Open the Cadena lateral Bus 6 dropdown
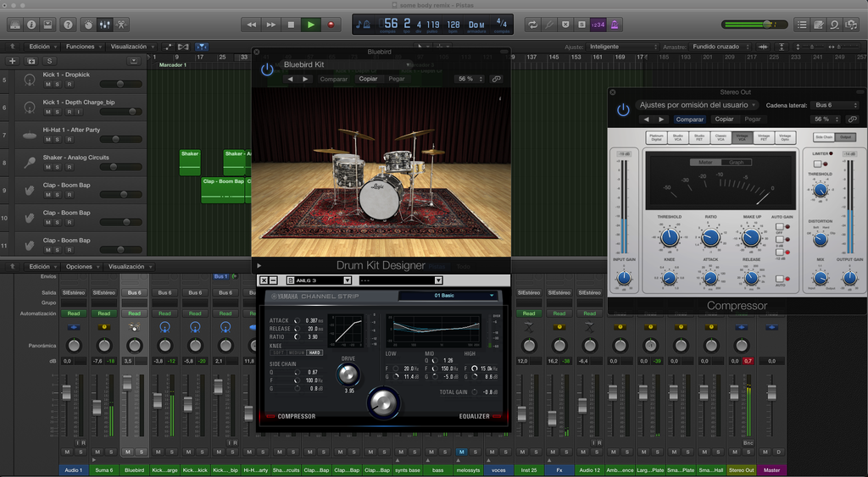 coord(836,104)
